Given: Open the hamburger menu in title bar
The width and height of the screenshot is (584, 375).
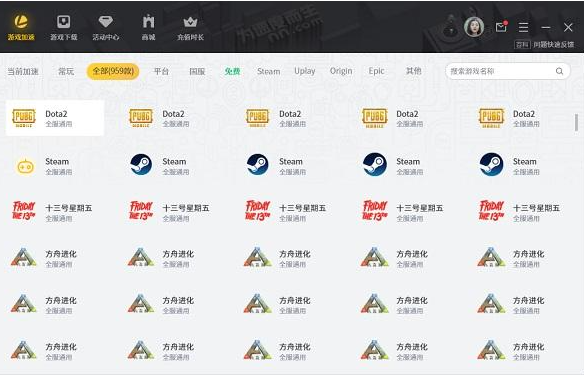Looking at the screenshot, I should point(523,27).
